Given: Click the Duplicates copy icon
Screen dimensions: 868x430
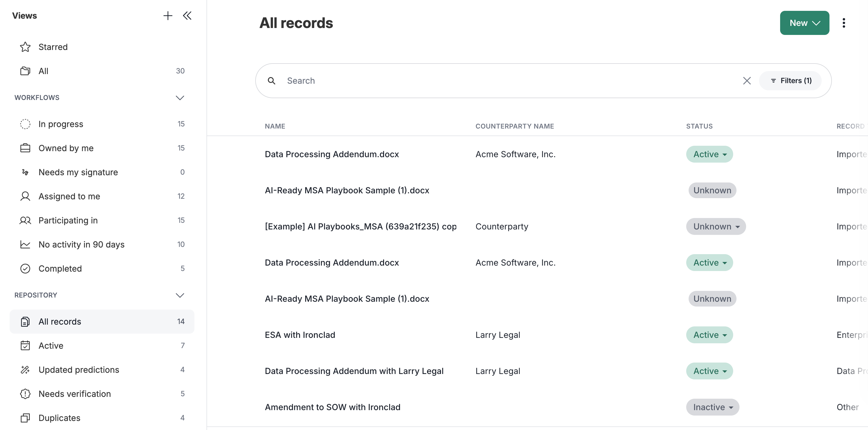Looking at the screenshot, I should tap(25, 418).
